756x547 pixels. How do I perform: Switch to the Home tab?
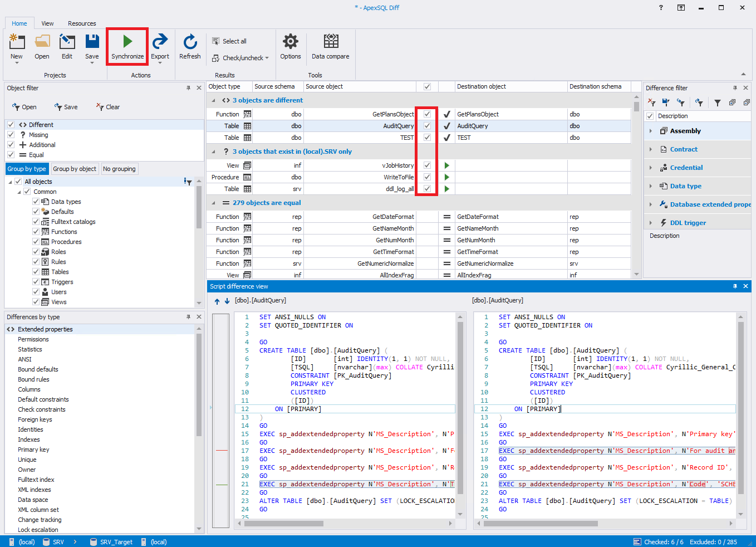point(19,23)
